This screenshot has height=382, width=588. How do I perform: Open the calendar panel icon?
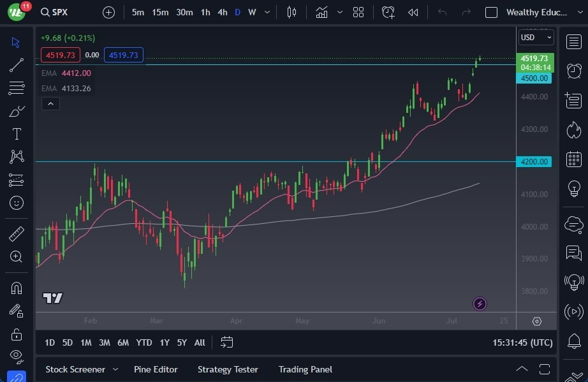573,159
